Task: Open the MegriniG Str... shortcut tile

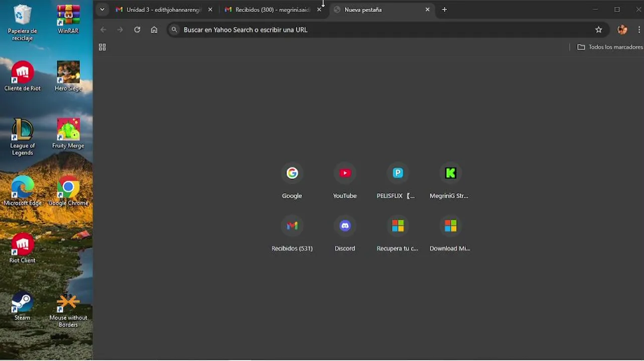Action: [450, 182]
